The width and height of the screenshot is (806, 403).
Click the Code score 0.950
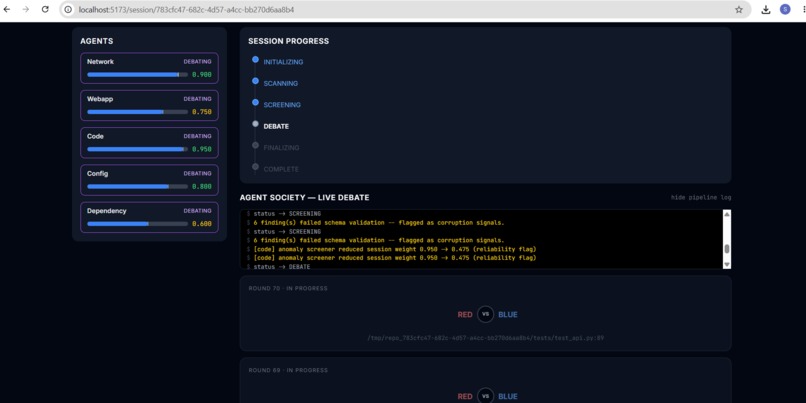(202, 149)
